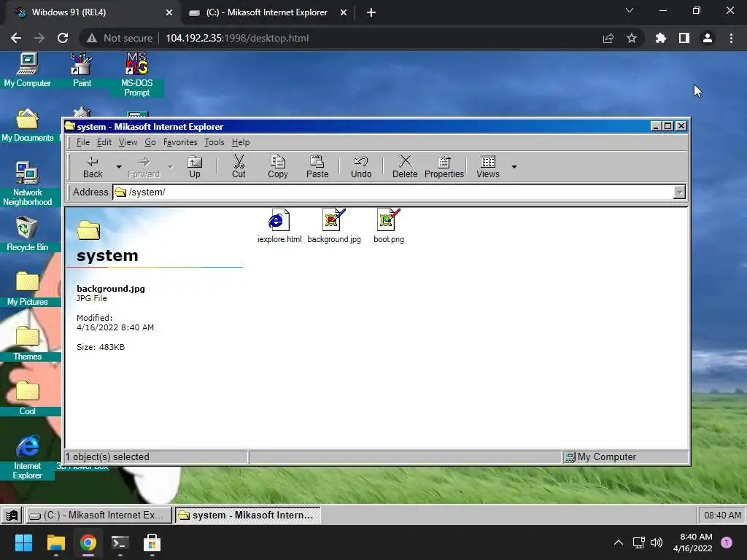Show hidden system tray icons chevron
Image resolution: width=747 pixels, height=560 pixels.
pyautogui.click(x=618, y=542)
